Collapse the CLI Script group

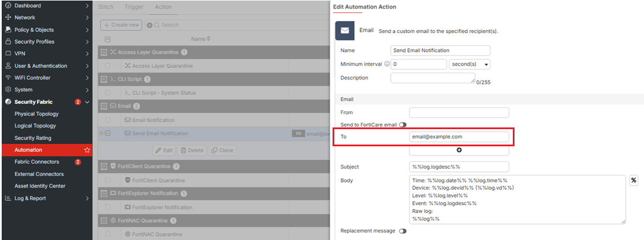coord(104,79)
